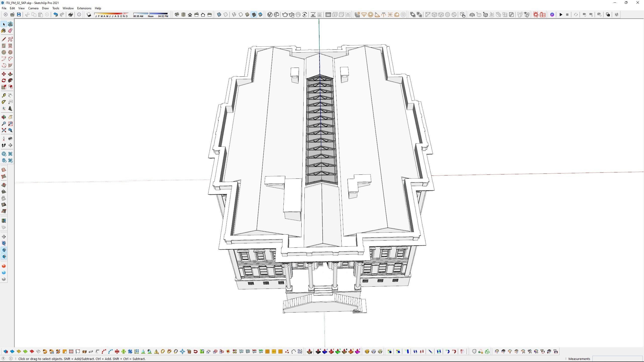The height and width of the screenshot is (362, 644).
Task: Open V-Ray Asset Editor icon
Action: click(270, 15)
